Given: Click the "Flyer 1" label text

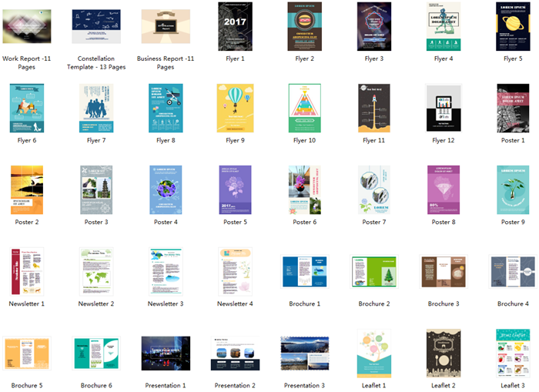Looking at the screenshot, I should click(235, 59).
